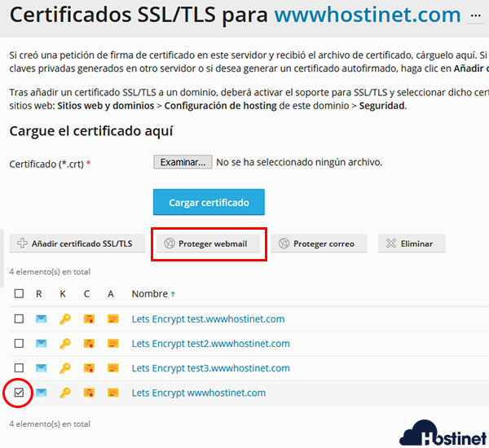Click the request envelope icon for test3.wwwhostinet.com

(42, 368)
